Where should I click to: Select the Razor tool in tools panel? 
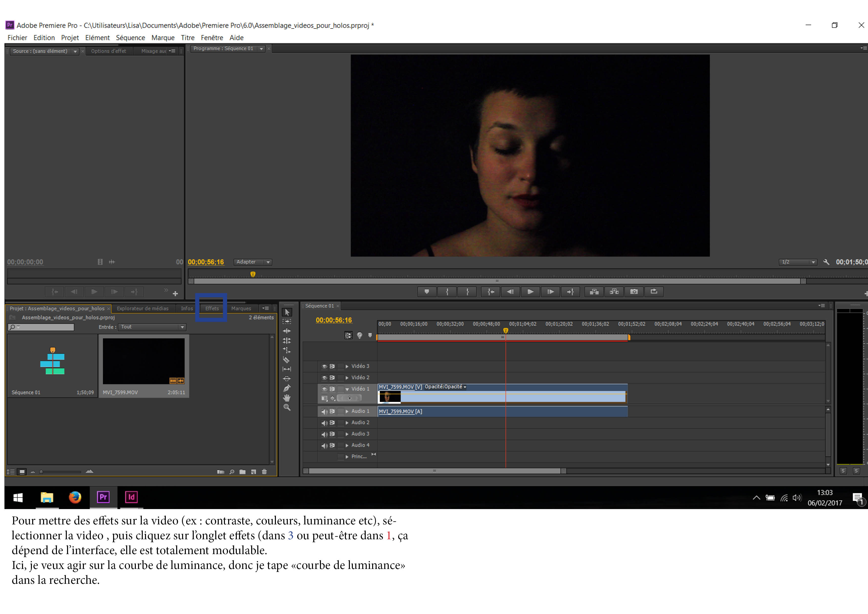(x=286, y=360)
